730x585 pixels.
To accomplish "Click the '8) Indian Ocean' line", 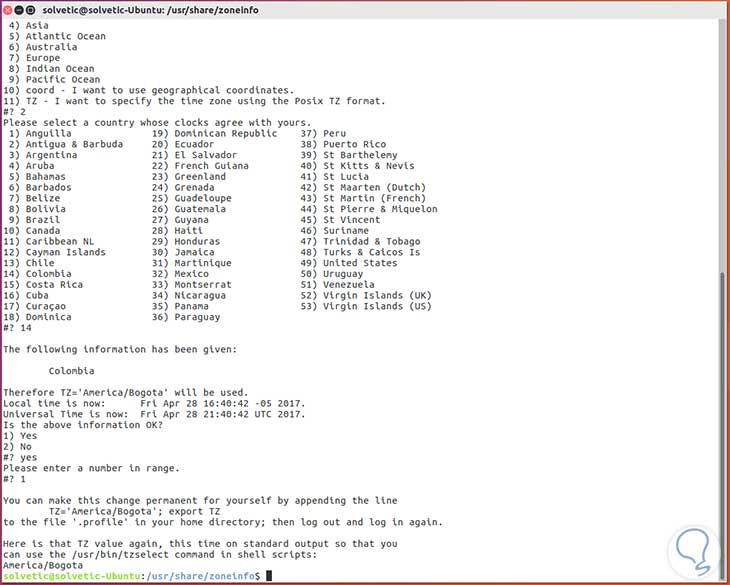I will [x=52, y=69].
